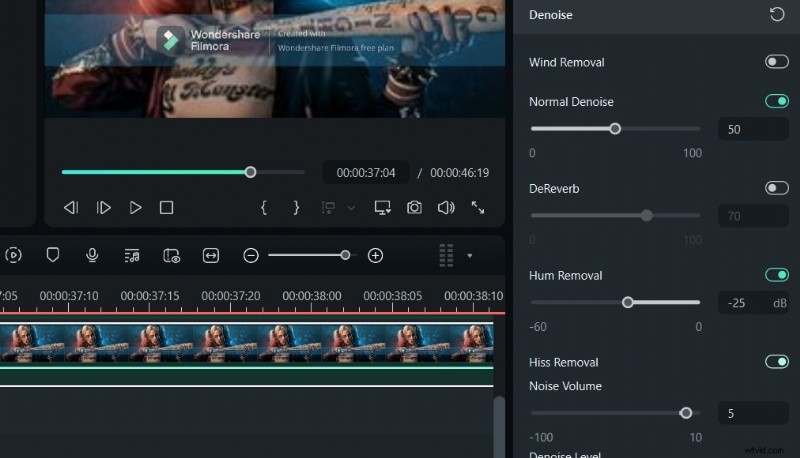Click the Noise Volume label
The image size is (800, 458).
565,386
